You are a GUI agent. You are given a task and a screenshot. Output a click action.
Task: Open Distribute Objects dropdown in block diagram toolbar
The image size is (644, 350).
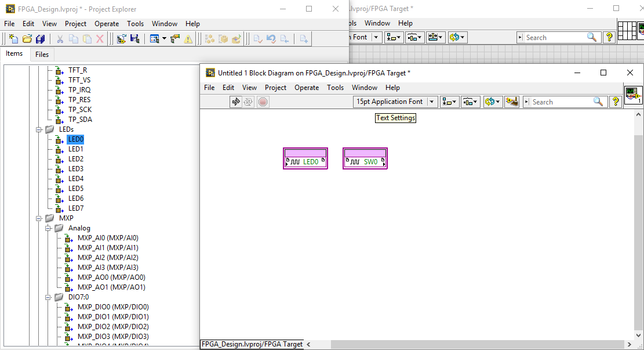tap(470, 102)
